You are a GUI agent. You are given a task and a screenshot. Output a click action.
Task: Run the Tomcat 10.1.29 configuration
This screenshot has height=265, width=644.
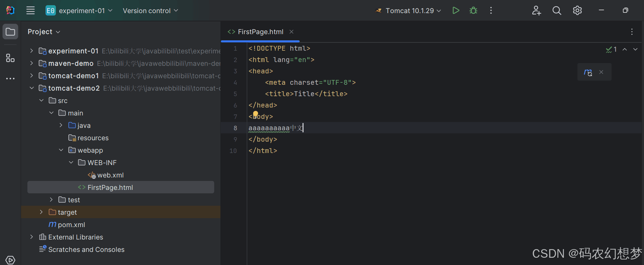tap(456, 11)
